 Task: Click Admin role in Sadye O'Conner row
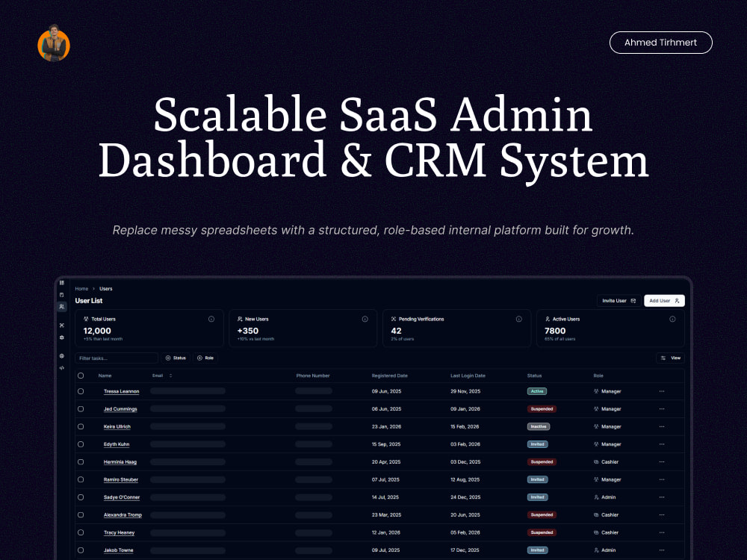(x=605, y=497)
